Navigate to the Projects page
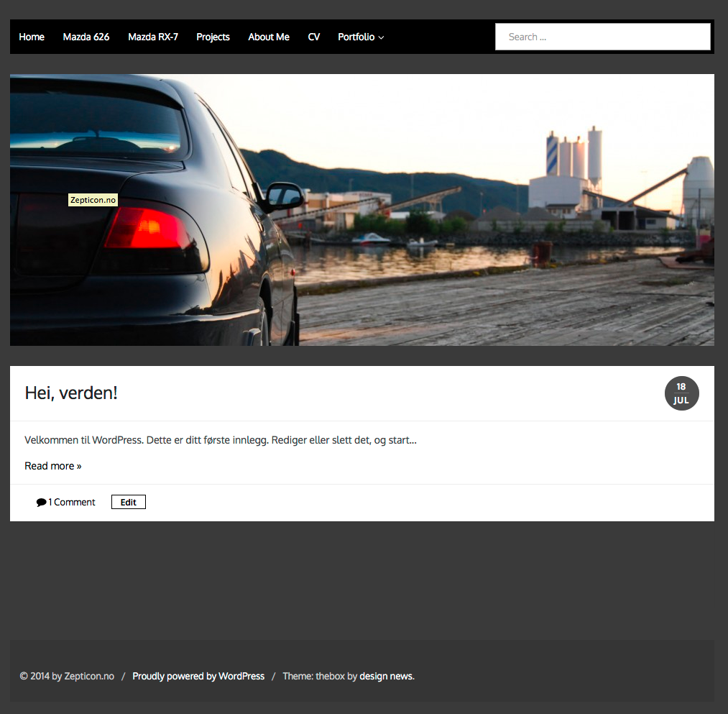 coord(213,37)
